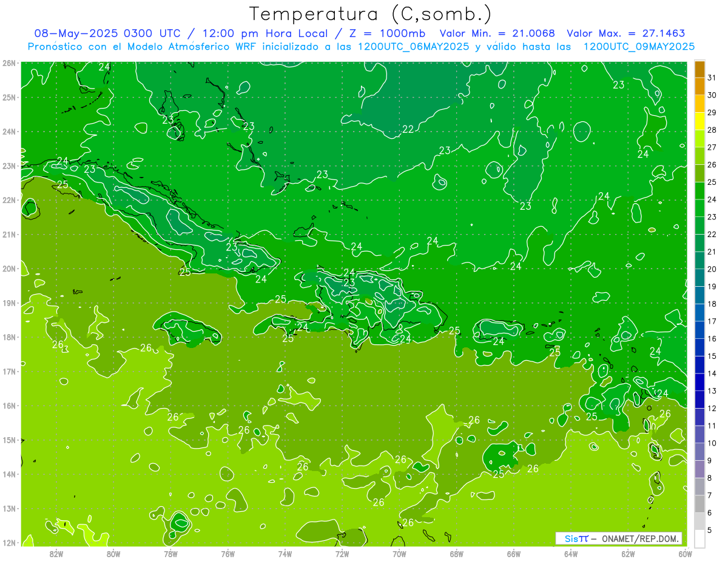This screenshot has height=562, width=728.
Task: Pick the dark blue swatch between legend 13 and 14
Action: [x=699, y=382]
